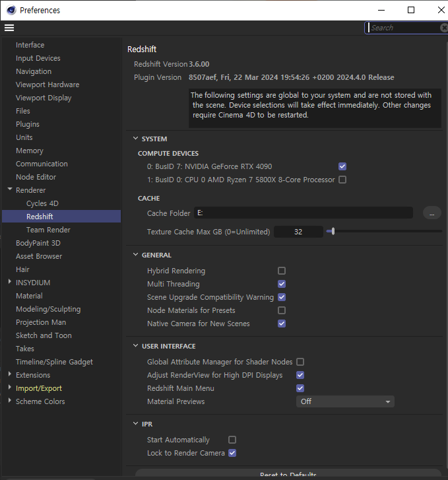Open Input Devices preferences
The image size is (448, 480).
(38, 58)
